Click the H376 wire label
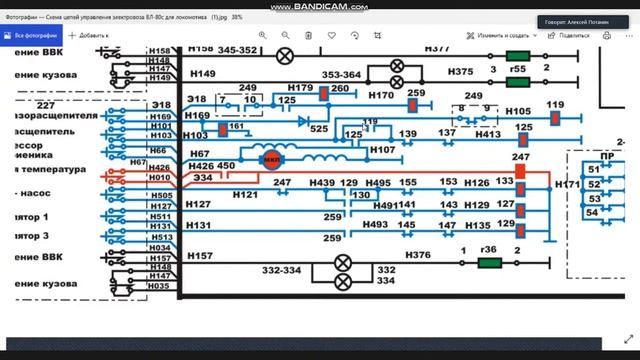Viewport: 640px width, 360px height. click(418, 255)
